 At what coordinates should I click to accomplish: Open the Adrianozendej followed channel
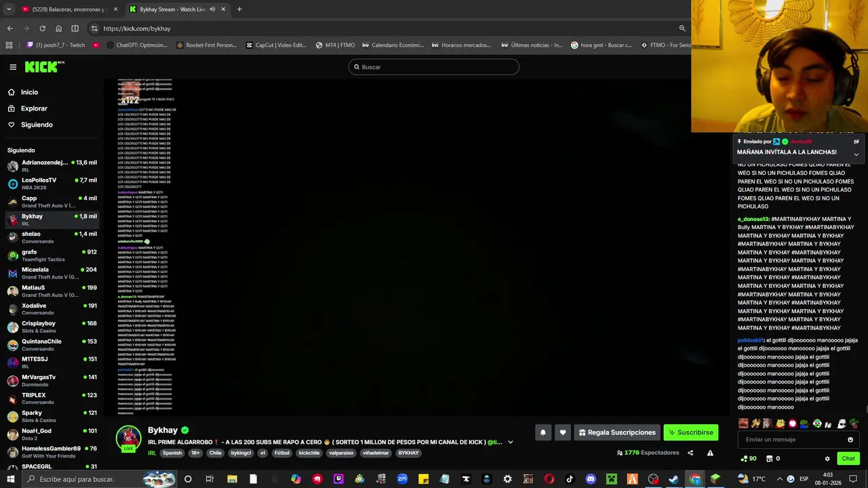point(52,165)
